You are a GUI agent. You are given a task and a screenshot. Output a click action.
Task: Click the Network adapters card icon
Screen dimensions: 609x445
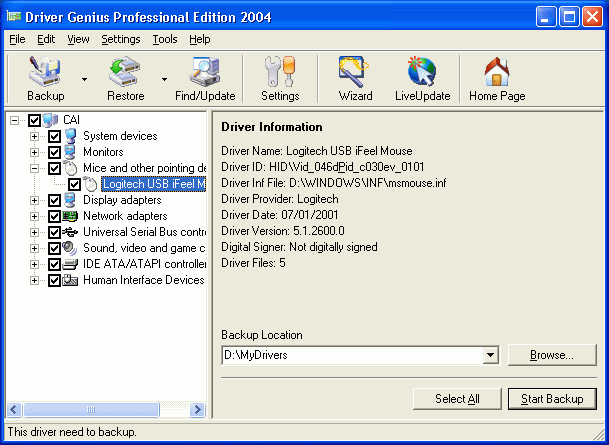point(70,216)
